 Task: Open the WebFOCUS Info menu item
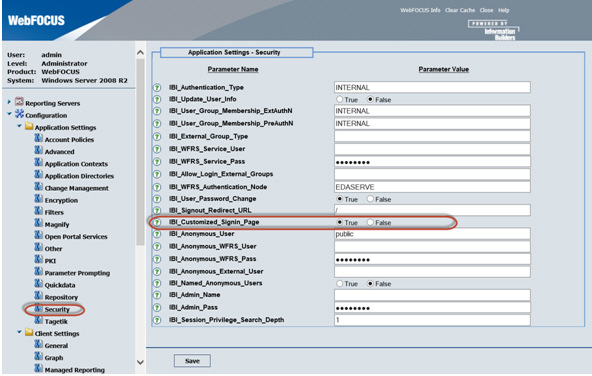coord(420,11)
